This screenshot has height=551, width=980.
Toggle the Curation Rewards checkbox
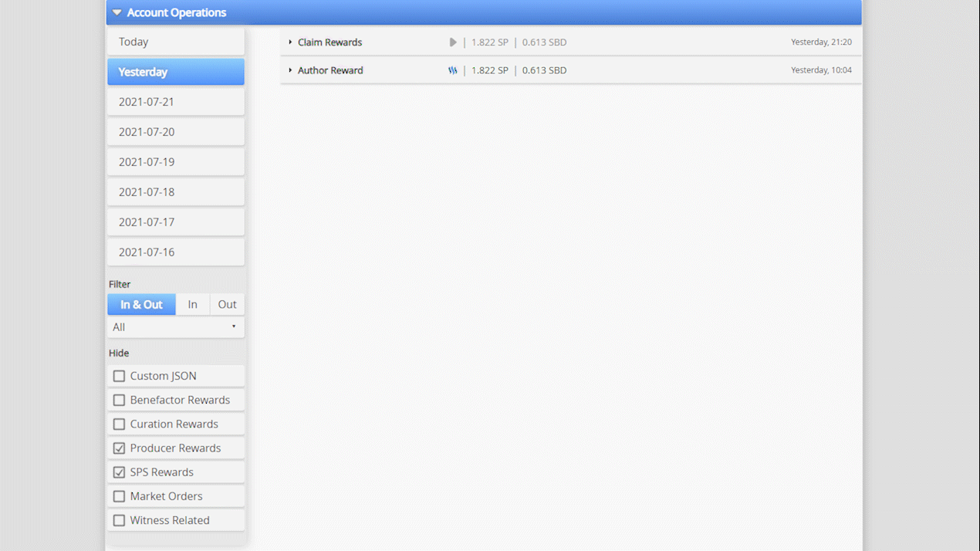click(x=119, y=424)
